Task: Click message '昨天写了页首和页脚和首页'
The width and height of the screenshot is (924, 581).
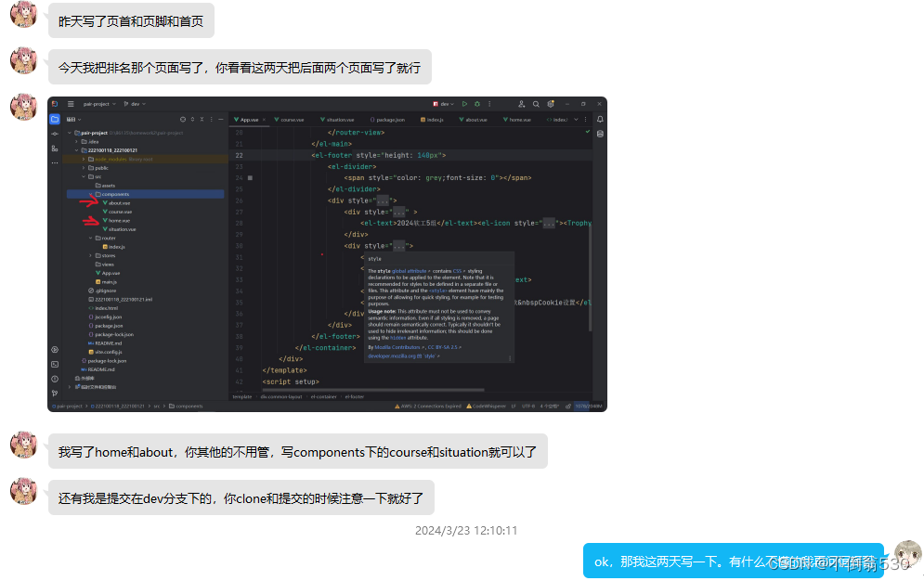Action: click(x=131, y=21)
